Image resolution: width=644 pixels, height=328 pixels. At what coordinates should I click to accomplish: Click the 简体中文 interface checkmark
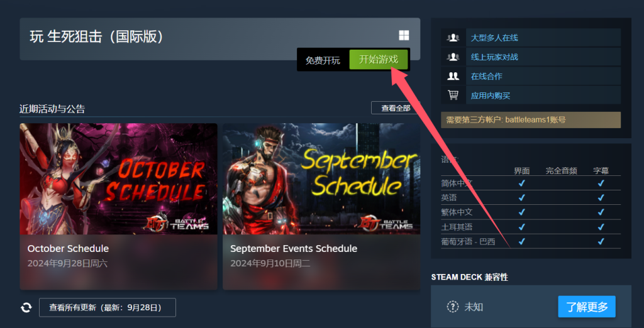pyautogui.click(x=521, y=183)
